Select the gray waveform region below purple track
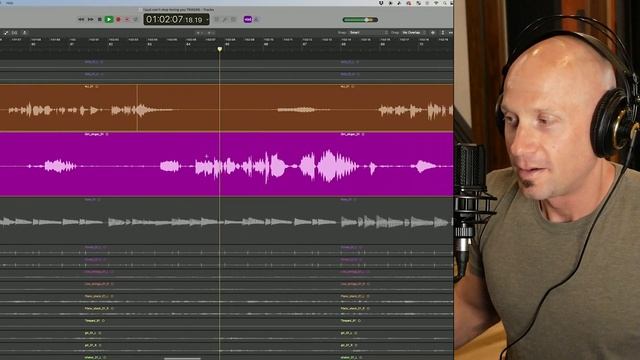 [227, 222]
